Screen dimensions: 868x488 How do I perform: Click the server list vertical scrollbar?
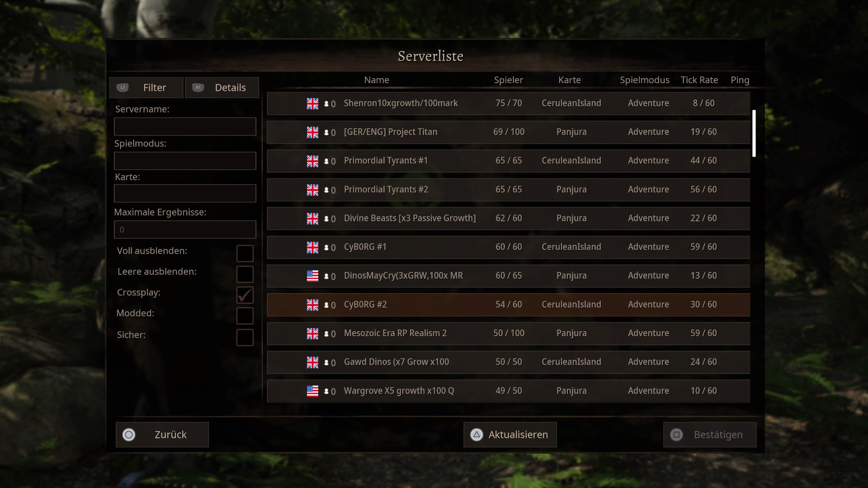click(754, 133)
